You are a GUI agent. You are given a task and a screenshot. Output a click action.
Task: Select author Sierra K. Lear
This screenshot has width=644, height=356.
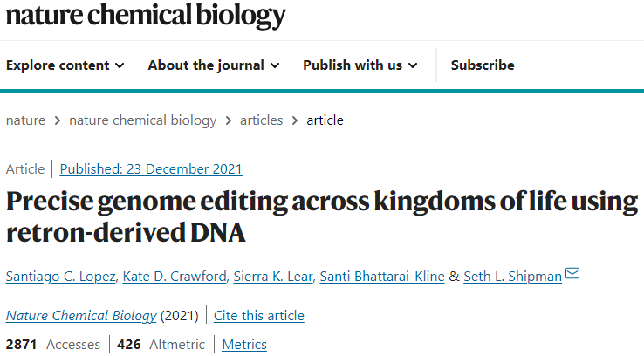coord(273,277)
